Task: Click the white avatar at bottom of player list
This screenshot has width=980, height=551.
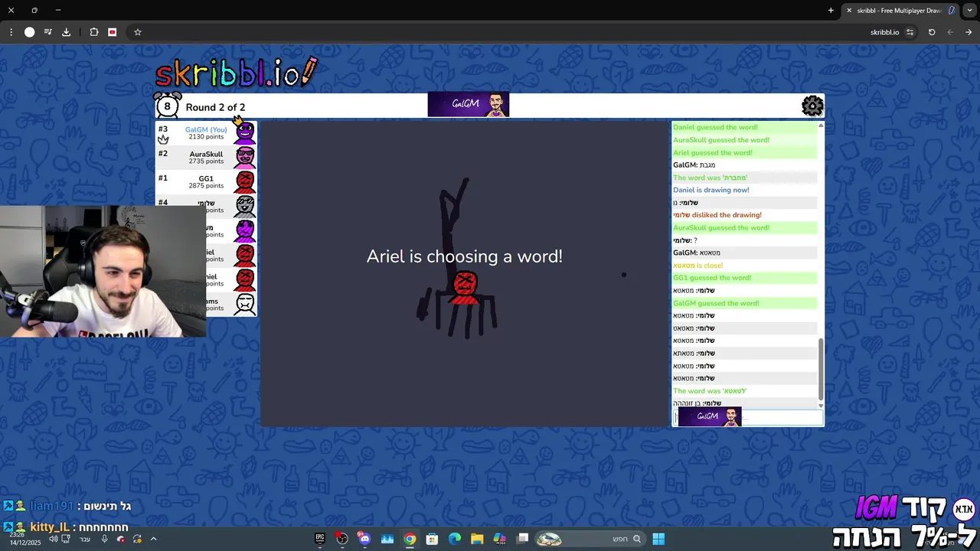Action: click(x=245, y=304)
